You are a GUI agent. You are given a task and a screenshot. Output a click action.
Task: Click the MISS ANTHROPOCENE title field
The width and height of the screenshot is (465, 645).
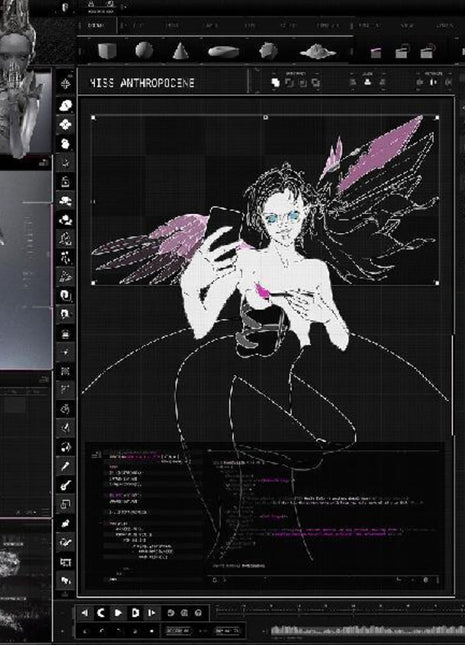(x=142, y=83)
